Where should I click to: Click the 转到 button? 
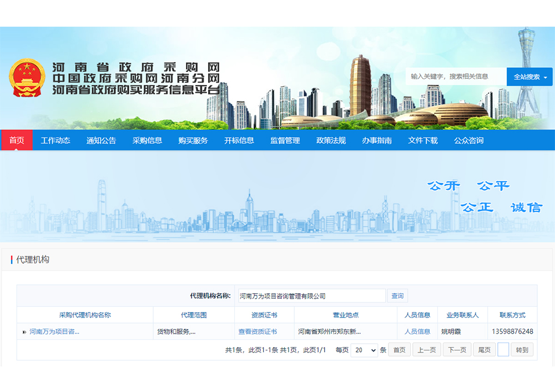522,350
